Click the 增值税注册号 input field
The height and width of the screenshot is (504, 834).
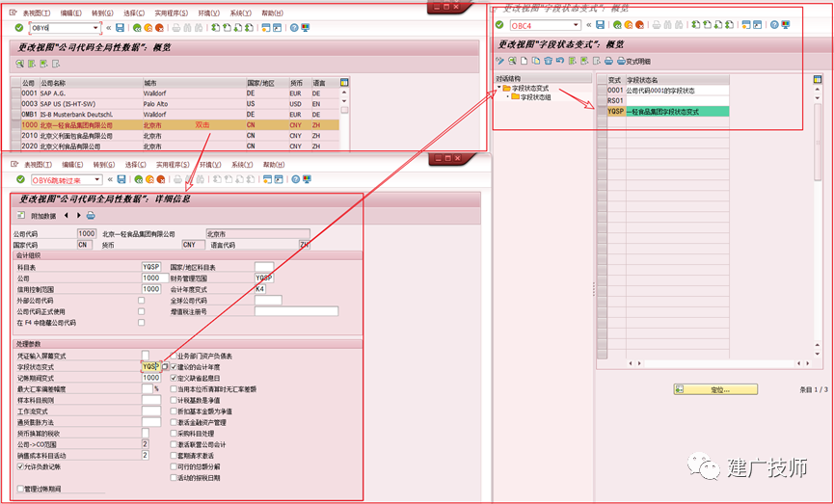coord(296,311)
